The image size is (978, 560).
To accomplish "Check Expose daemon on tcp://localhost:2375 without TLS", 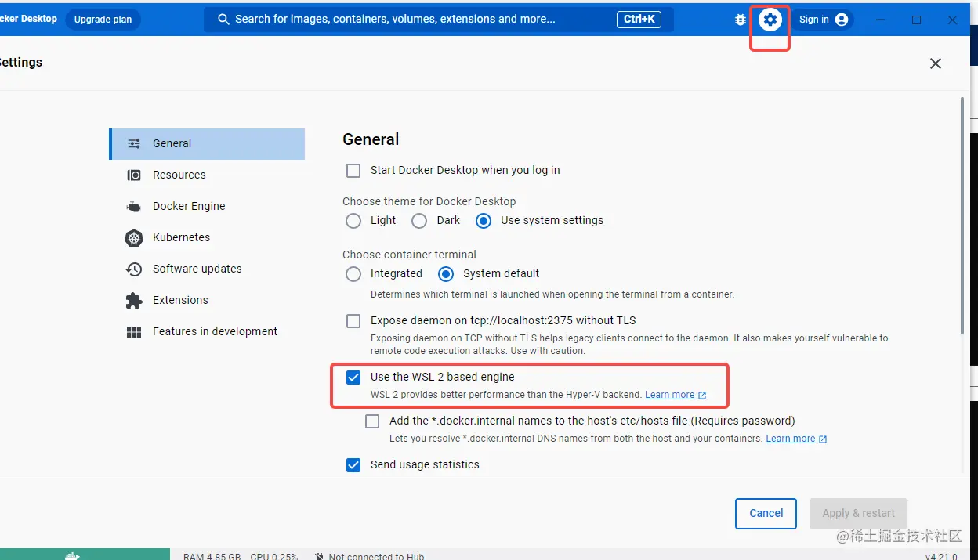I will (353, 320).
